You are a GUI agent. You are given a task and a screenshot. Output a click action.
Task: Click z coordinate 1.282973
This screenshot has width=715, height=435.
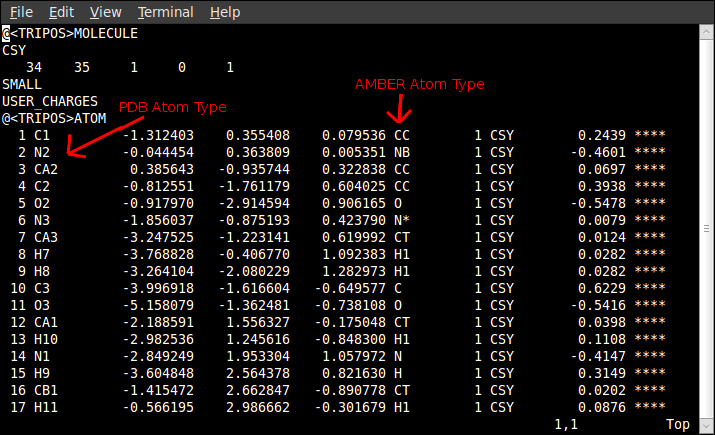point(354,272)
